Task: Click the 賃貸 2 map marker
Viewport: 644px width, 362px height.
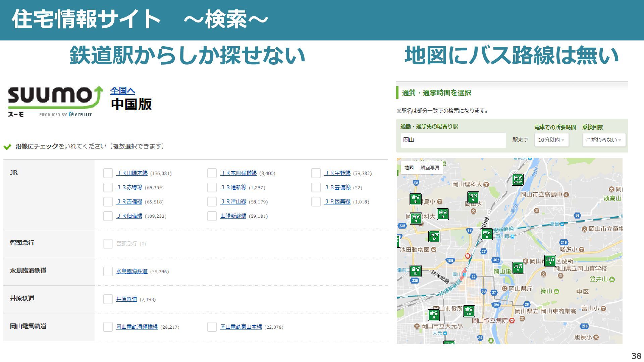Action: (x=416, y=271)
